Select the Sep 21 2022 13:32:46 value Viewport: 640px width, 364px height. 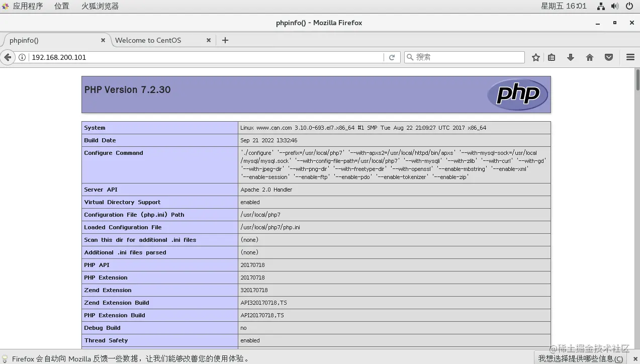269,140
